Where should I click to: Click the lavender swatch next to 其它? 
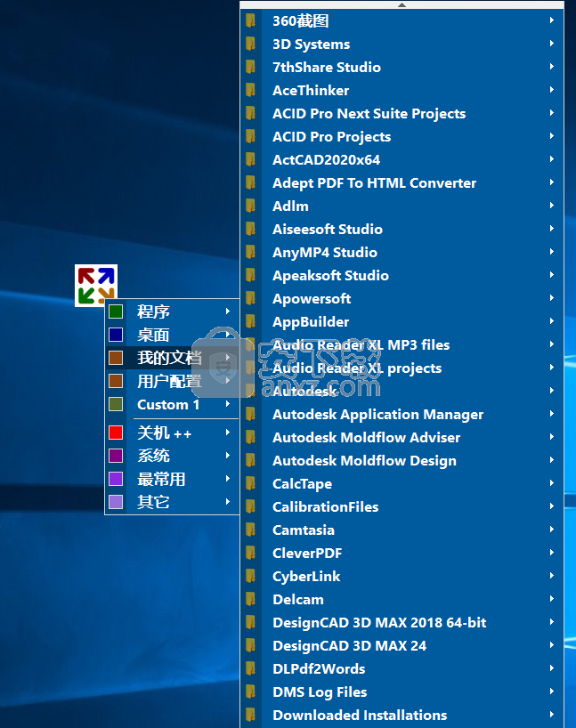(116, 502)
